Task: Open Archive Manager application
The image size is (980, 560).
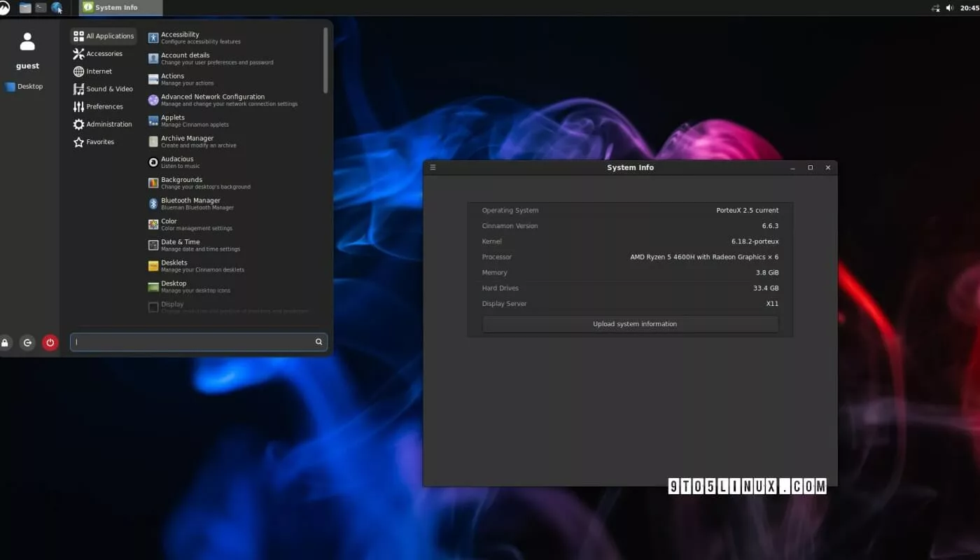Action: tap(187, 141)
